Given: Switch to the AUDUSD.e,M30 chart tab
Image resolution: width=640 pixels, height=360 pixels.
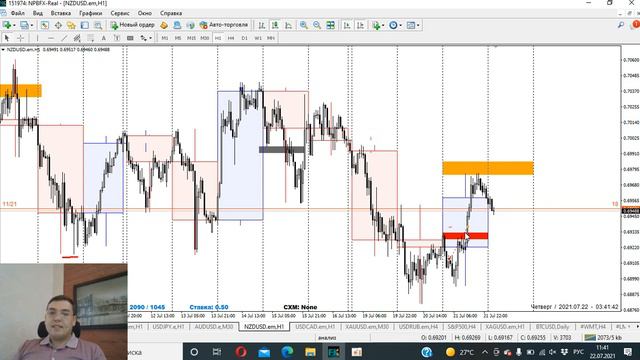Looking at the screenshot, I should pos(213,327).
